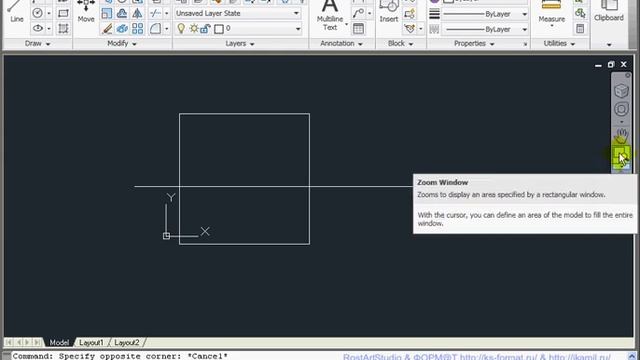
Task: Switch to the Layout2 tab
Action: [x=127, y=342]
